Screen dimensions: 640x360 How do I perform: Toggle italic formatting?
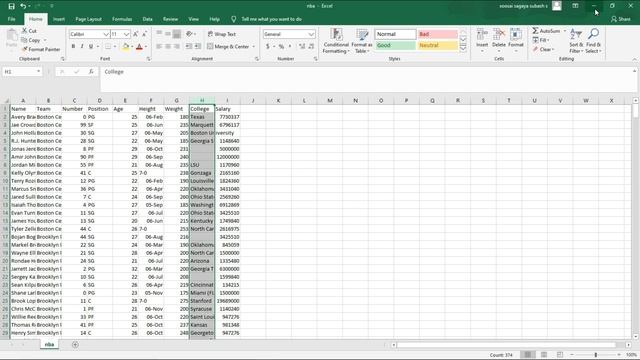point(82,47)
